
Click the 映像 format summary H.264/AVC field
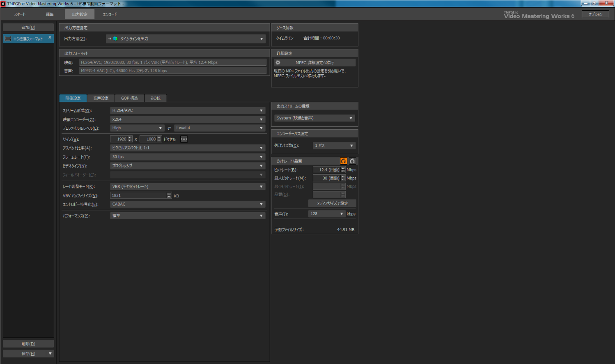tap(173, 62)
